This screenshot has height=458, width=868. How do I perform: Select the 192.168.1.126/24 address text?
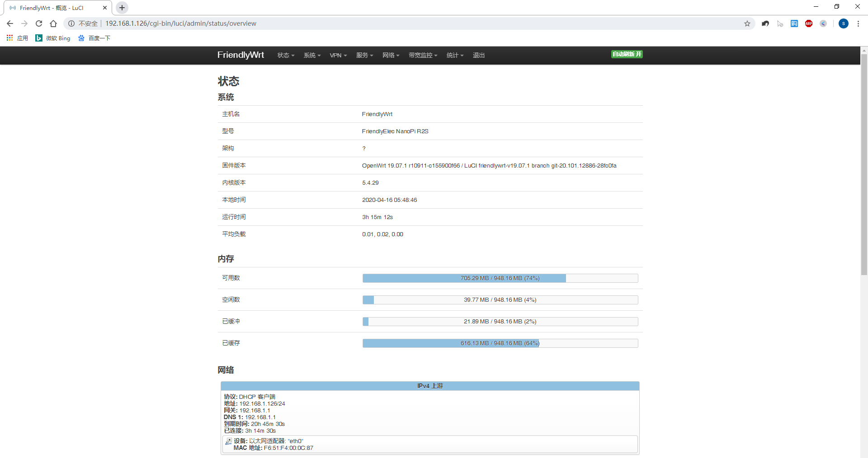click(262, 404)
